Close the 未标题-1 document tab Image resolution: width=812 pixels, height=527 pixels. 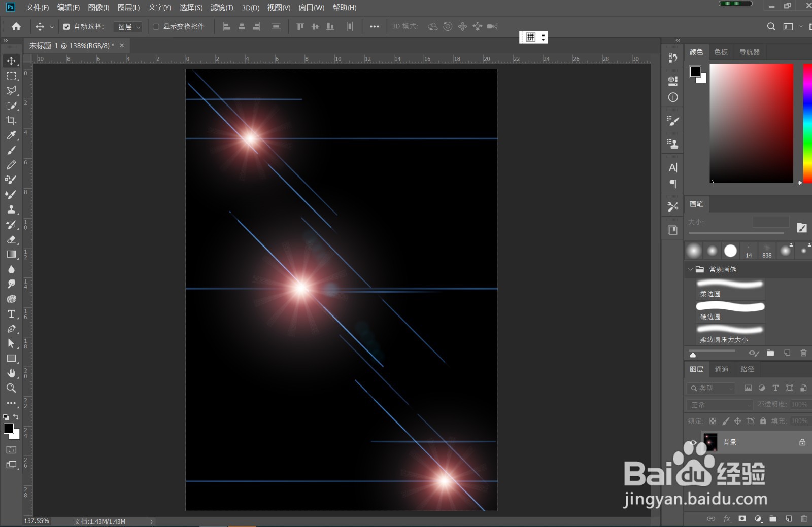point(122,45)
